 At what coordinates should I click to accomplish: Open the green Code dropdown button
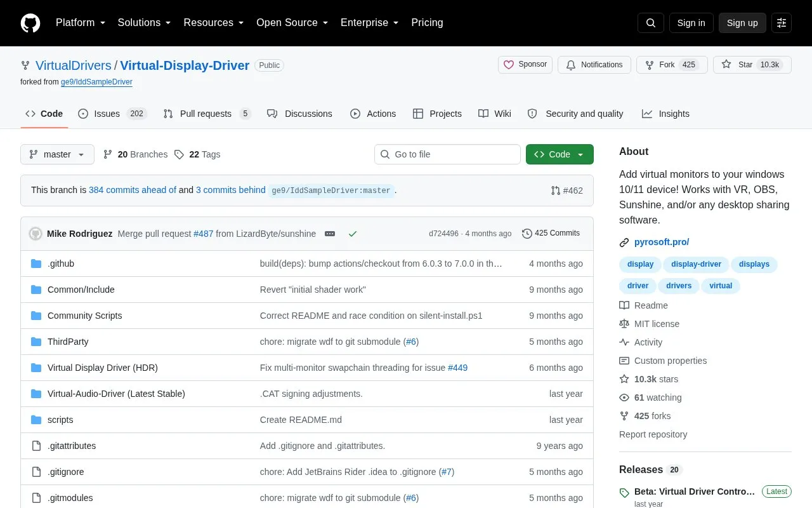[560, 154]
